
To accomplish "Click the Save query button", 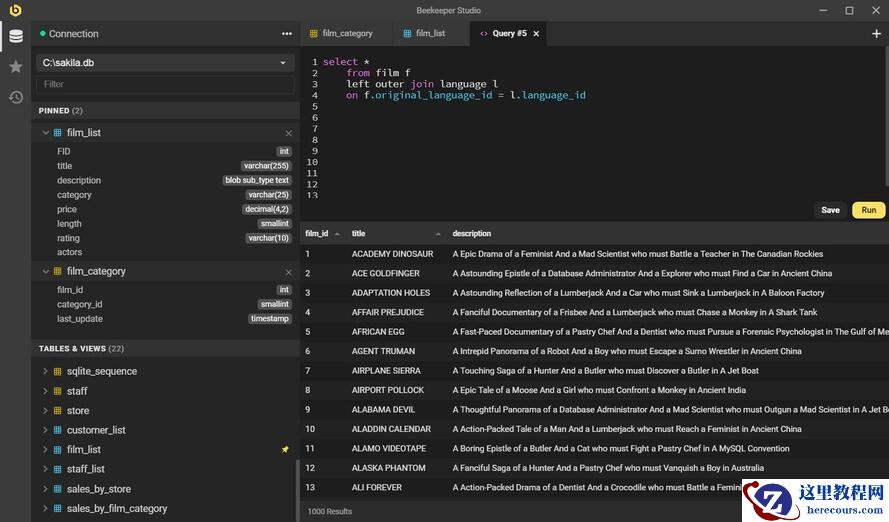I will tap(830, 210).
